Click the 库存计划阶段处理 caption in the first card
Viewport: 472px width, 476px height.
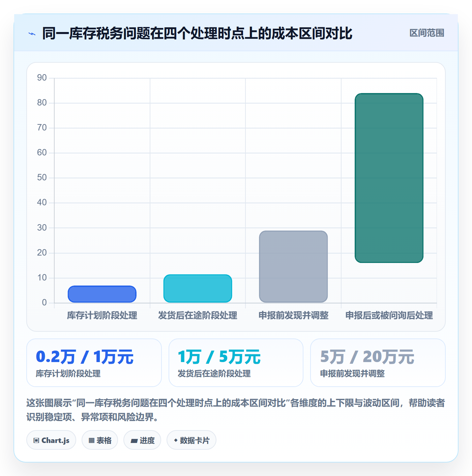pos(68,374)
